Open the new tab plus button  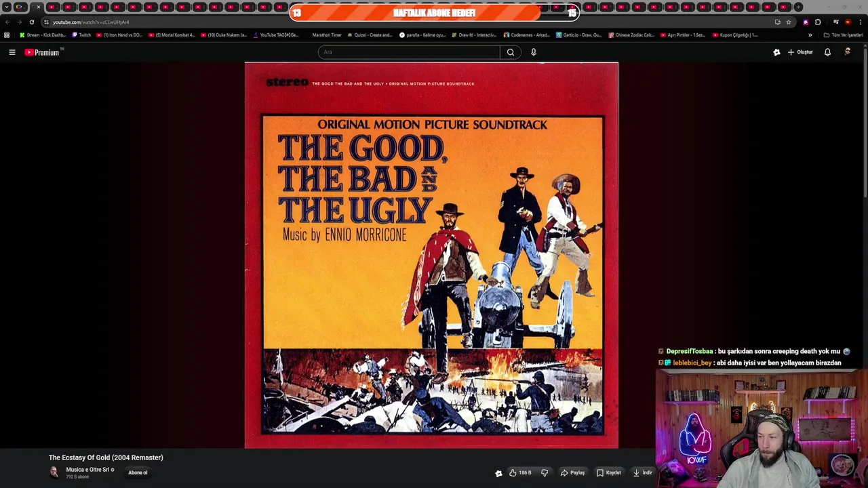(x=798, y=7)
